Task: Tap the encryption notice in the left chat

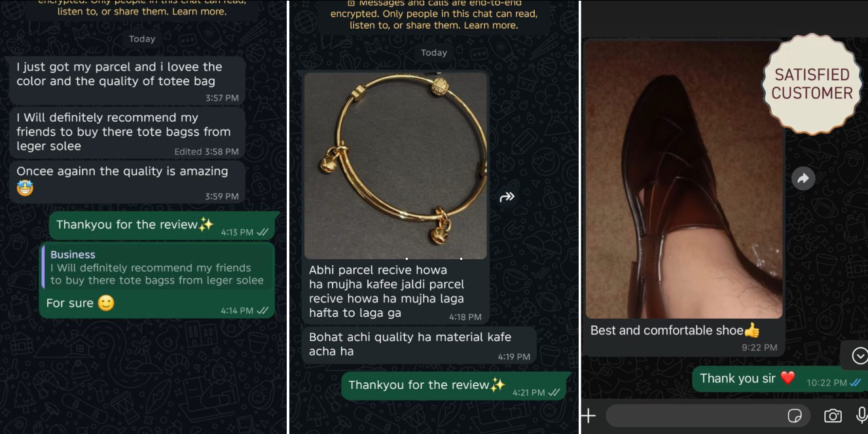Action: 141,9
